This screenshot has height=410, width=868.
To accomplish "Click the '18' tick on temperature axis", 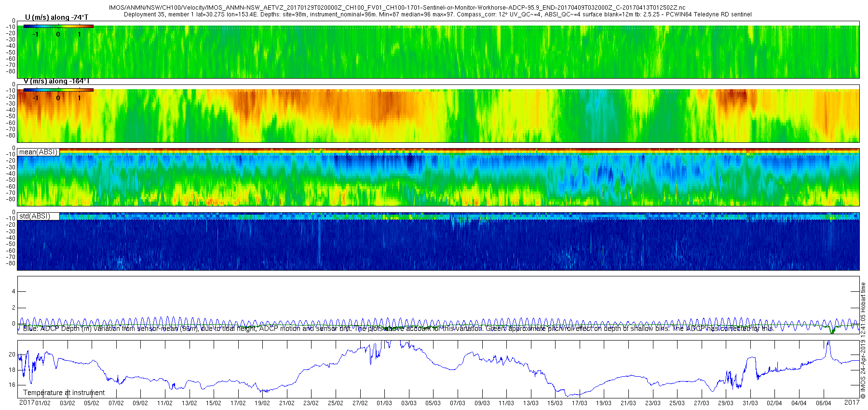I will pos(12,370).
